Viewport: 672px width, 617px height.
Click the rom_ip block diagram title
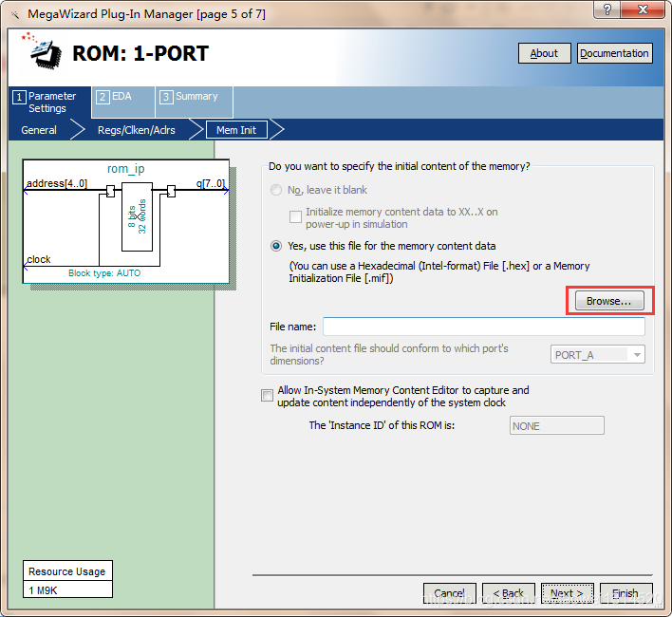click(x=125, y=169)
